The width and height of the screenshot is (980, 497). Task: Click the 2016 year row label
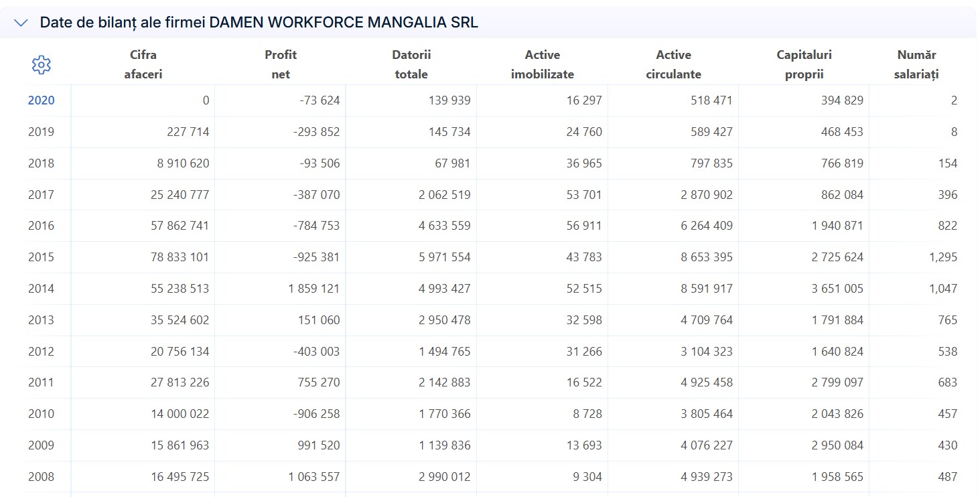(x=42, y=226)
